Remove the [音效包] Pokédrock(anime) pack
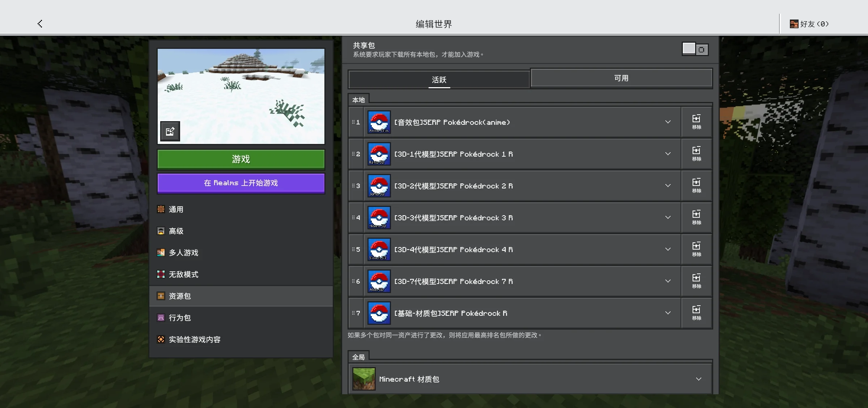 (697, 122)
